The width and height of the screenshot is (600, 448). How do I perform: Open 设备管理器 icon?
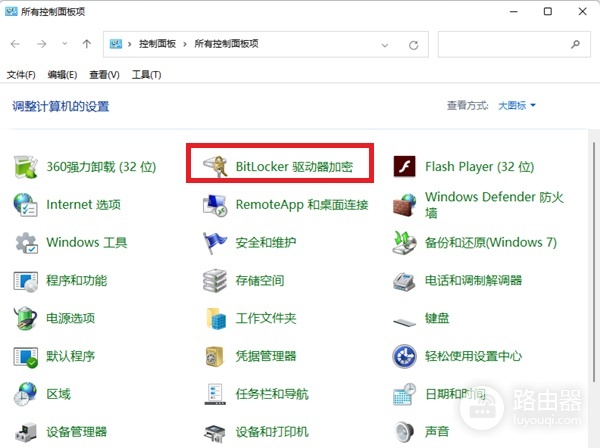tap(26, 432)
